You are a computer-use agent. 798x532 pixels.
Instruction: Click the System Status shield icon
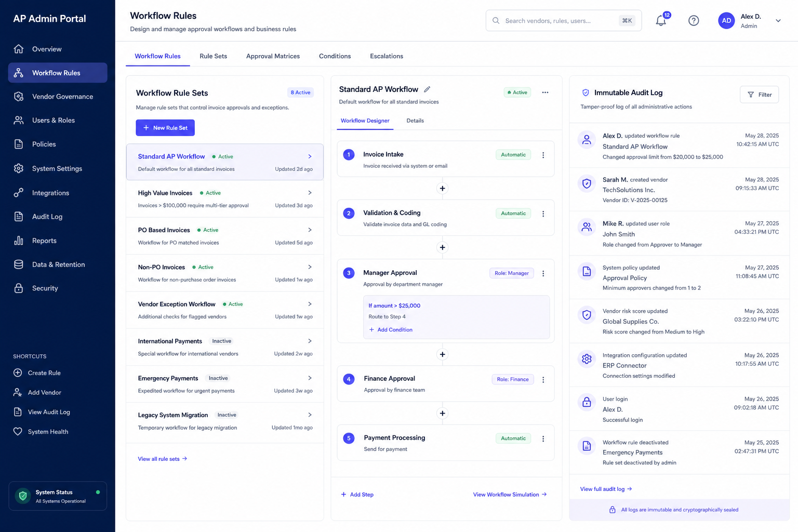coord(23,496)
